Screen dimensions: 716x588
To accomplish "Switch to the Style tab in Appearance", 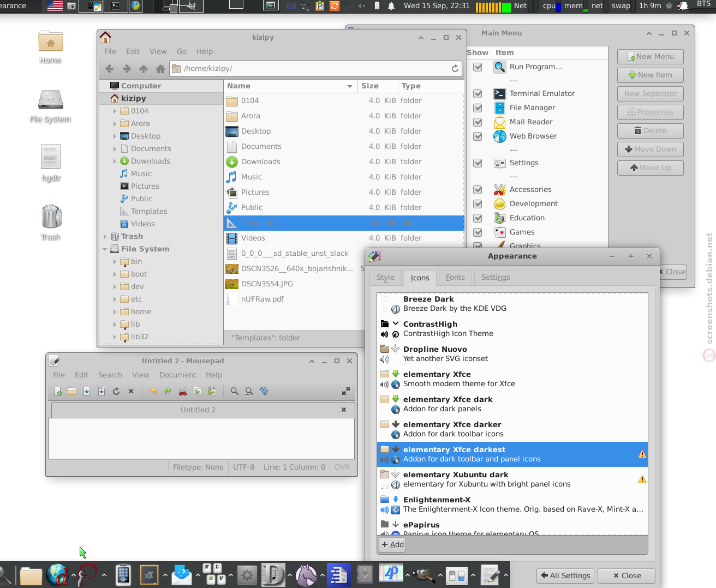I will 385,277.
